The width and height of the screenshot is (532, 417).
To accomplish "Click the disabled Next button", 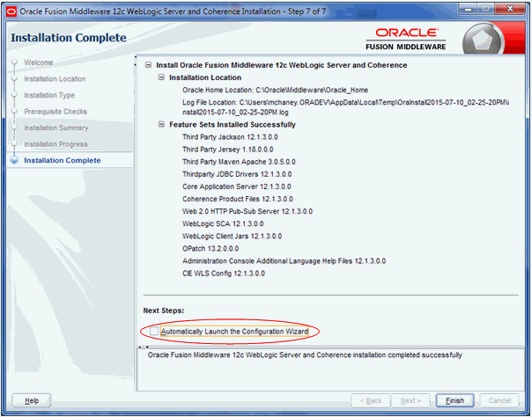I will coord(410,401).
